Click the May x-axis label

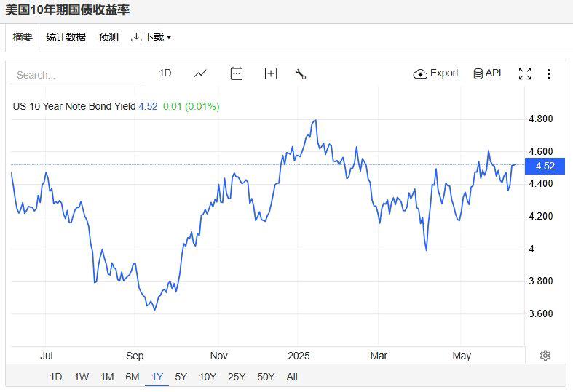[x=462, y=356]
